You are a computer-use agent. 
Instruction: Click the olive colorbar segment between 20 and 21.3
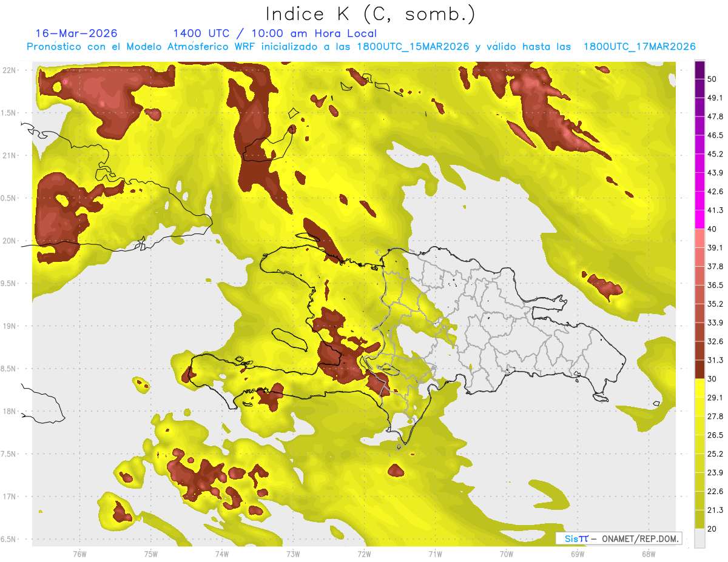click(x=699, y=520)
